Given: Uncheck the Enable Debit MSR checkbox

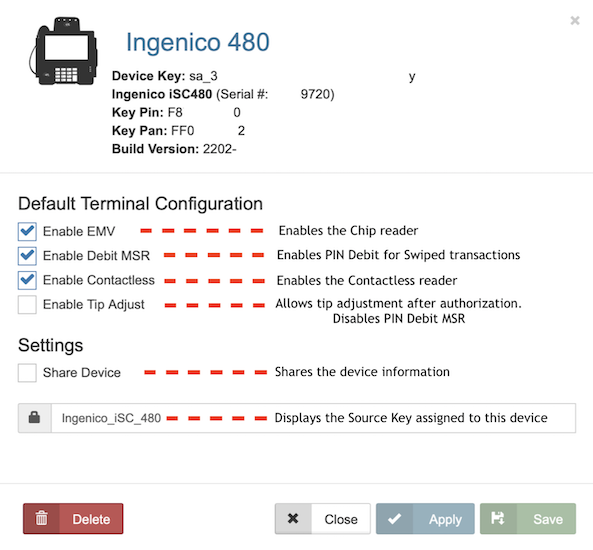Looking at the screenshot, I should 27,256.
